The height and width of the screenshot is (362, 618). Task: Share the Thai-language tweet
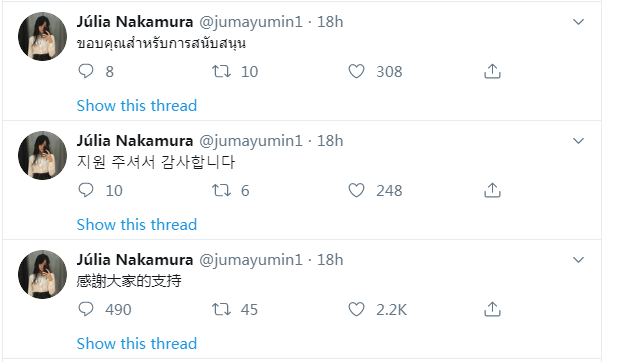492,71
